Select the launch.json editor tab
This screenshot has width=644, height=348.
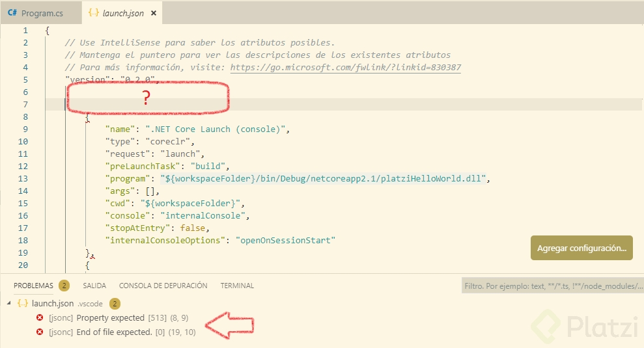[123, 13]
